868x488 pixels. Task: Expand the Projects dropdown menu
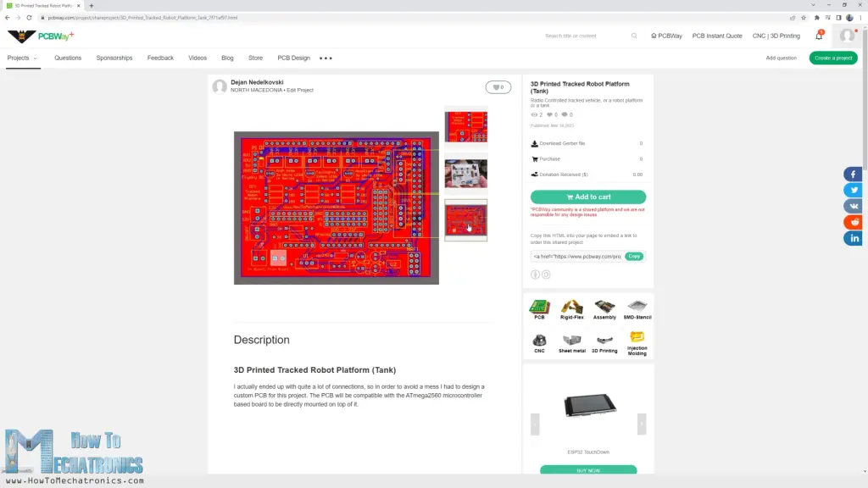(22, 58)
